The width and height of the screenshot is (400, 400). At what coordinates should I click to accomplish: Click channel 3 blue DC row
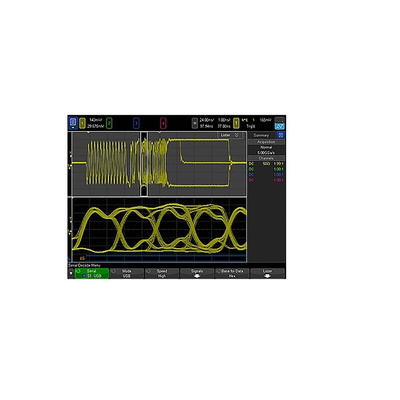(266, 174)
